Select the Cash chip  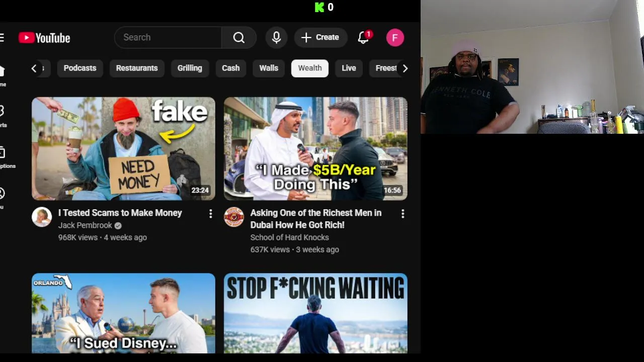point(231,68)
